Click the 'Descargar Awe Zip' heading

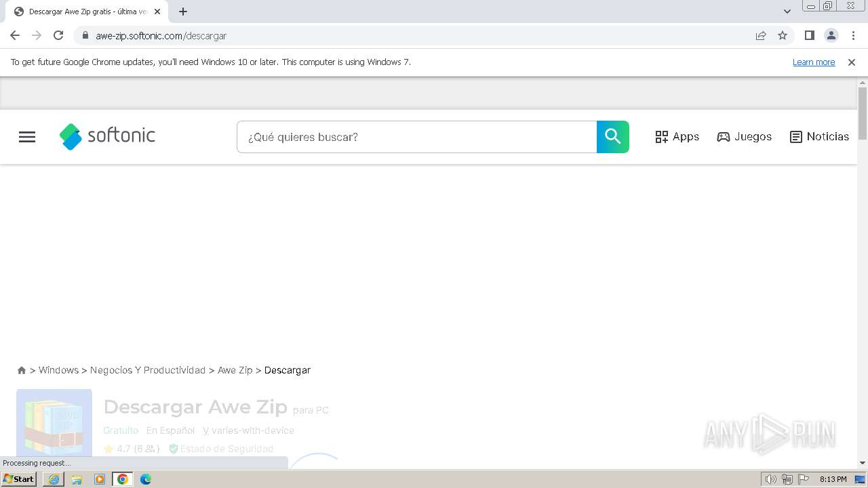195,407
